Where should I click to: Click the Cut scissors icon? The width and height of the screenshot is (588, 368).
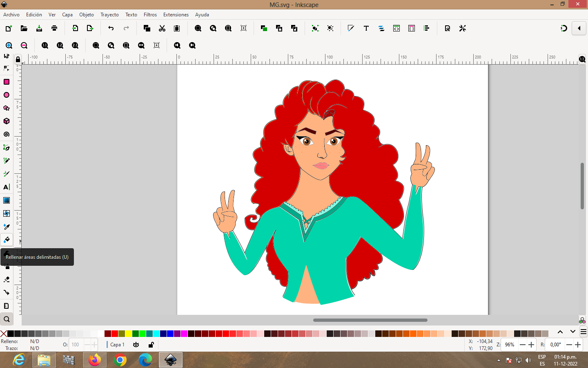tap(162, 28)
